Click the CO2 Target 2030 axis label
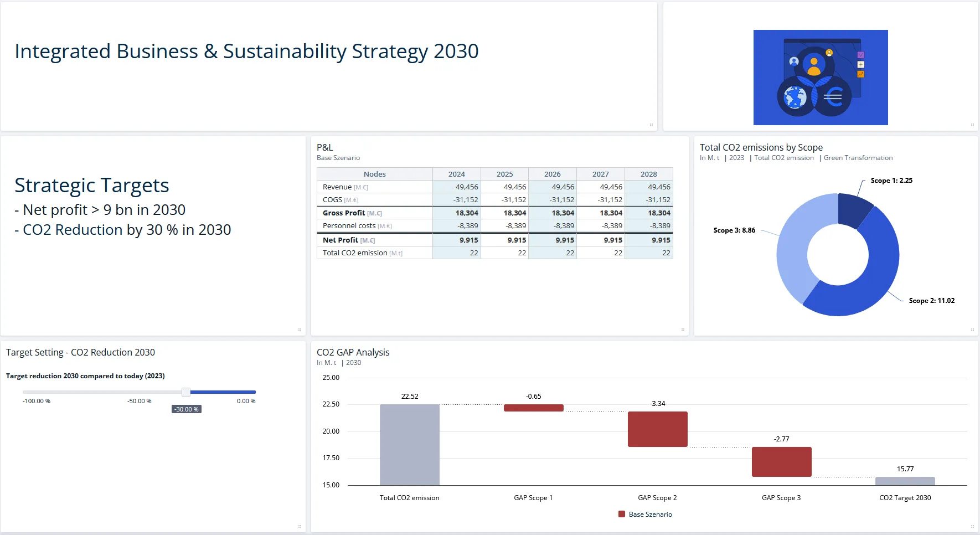Image resolution: width=980 pixels, height=535 pixels. click(905, 498)
